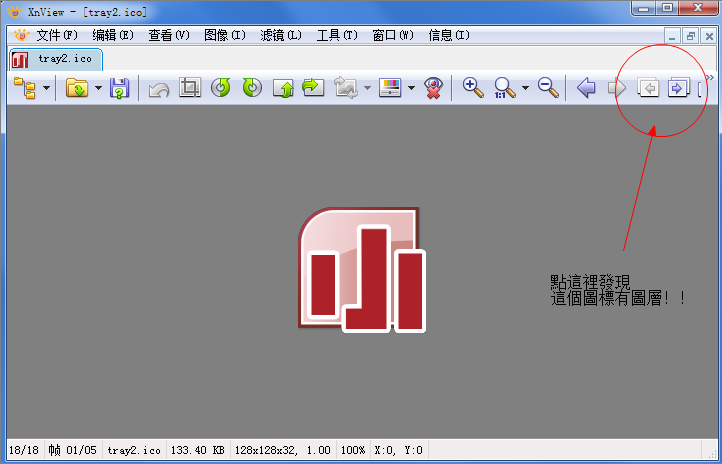Minimize the inner document window
The width and height of the screenshot is (722, 464).
[672, 36]
